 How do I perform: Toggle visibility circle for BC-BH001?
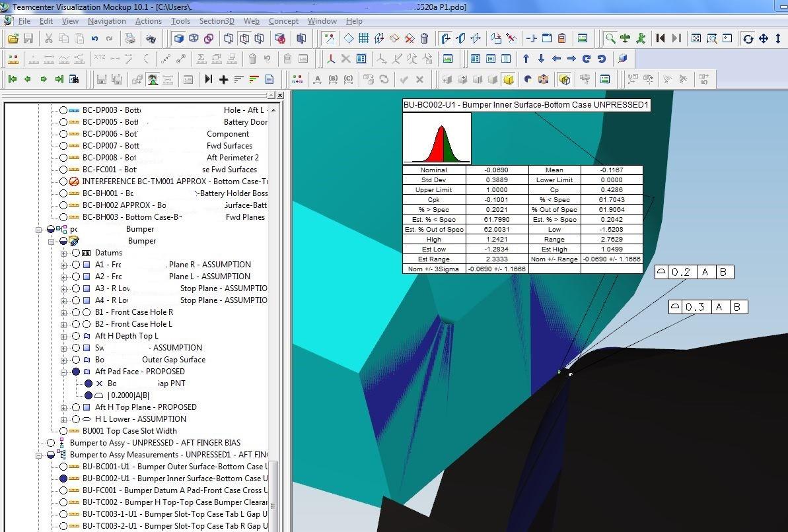tap(63, 193)
